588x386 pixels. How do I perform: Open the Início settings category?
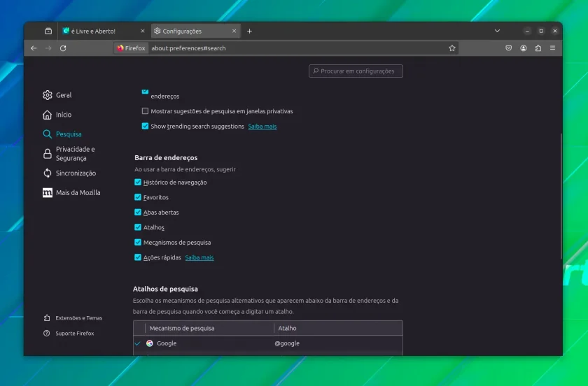click(x=57, y=115)
